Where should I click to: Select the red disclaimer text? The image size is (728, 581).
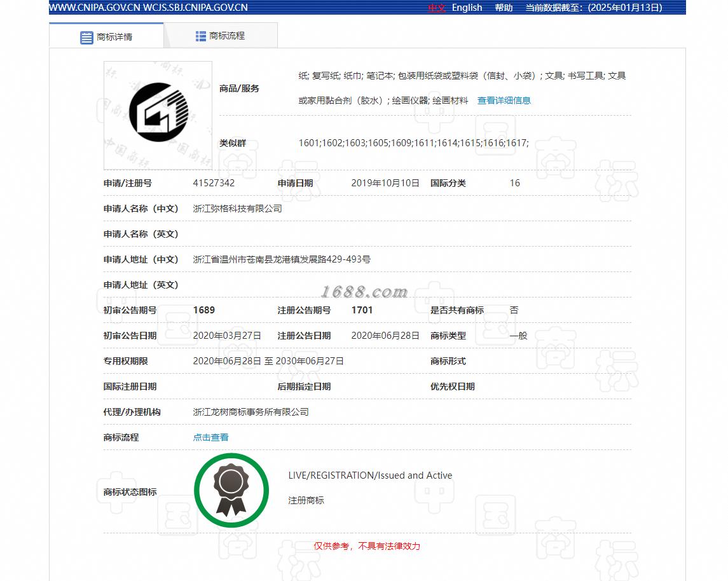(367, 546)
